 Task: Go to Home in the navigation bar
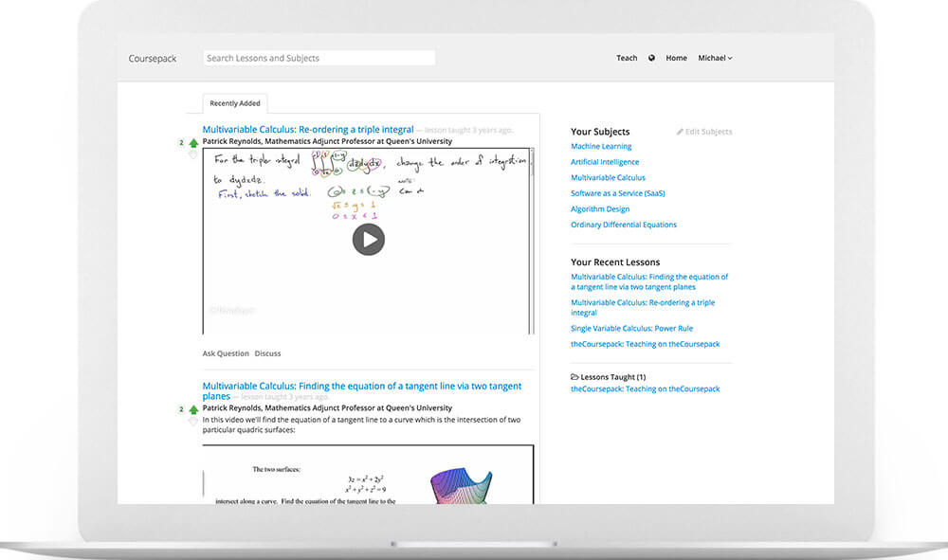pos(676,58)
